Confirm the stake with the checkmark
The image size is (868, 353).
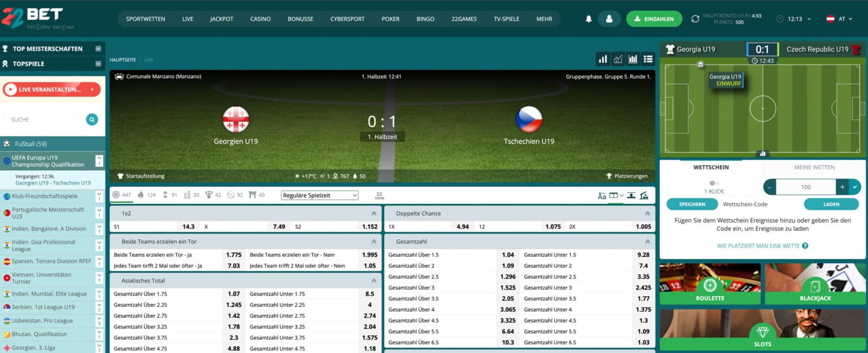(855, 187)
